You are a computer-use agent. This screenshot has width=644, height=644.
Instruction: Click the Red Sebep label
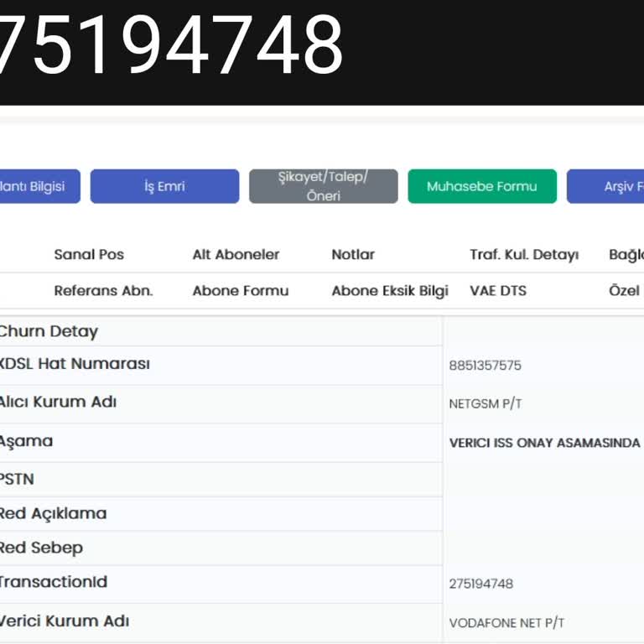pos(41,548)
